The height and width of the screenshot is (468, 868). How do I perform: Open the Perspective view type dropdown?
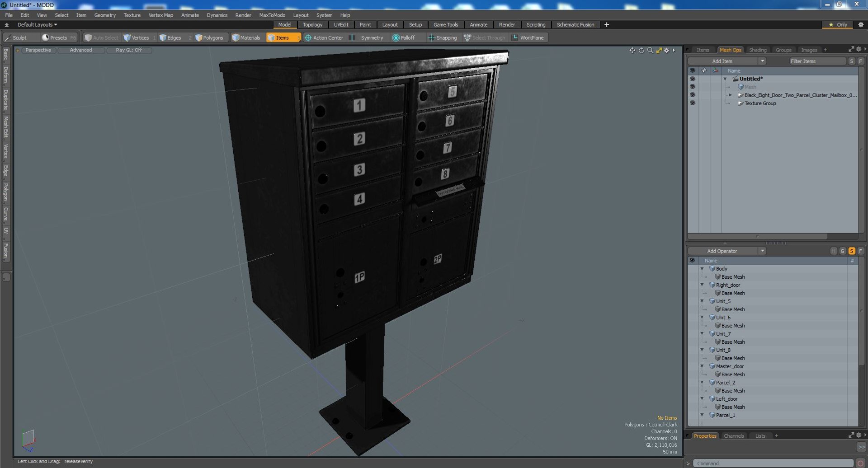38,50
